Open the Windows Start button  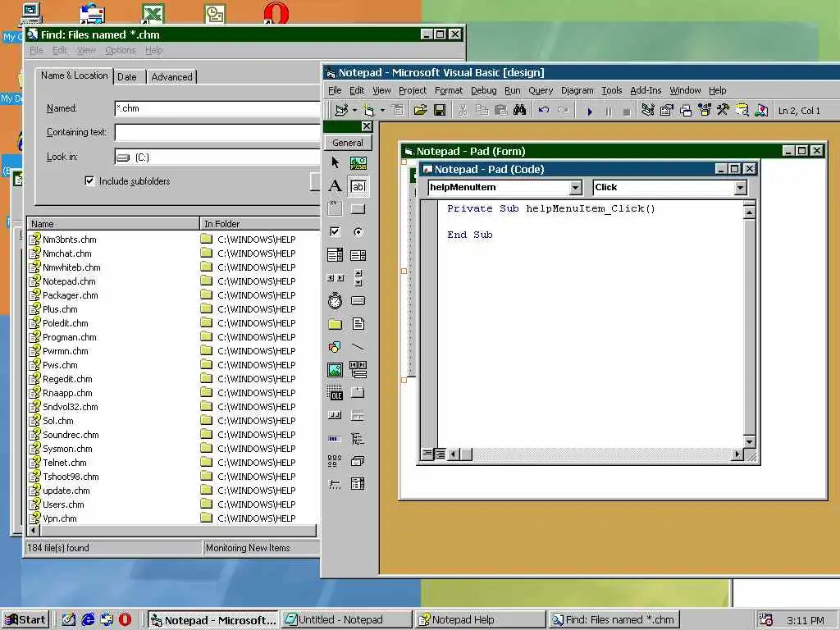click(25, 620)
